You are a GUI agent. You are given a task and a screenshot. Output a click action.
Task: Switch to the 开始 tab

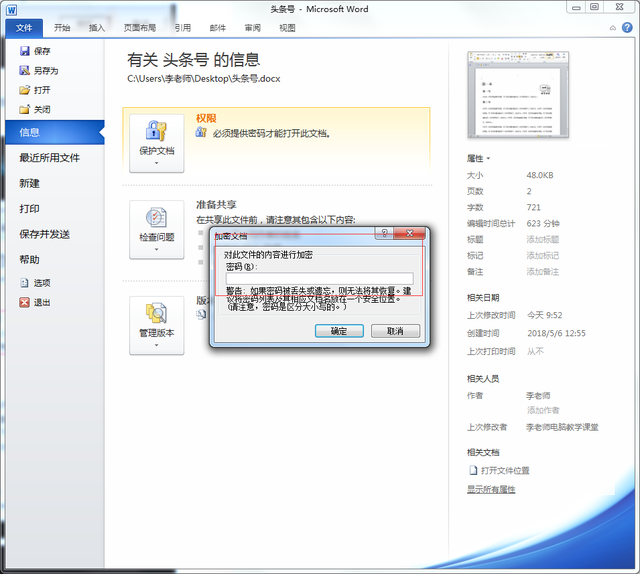[x=62, y=28]
